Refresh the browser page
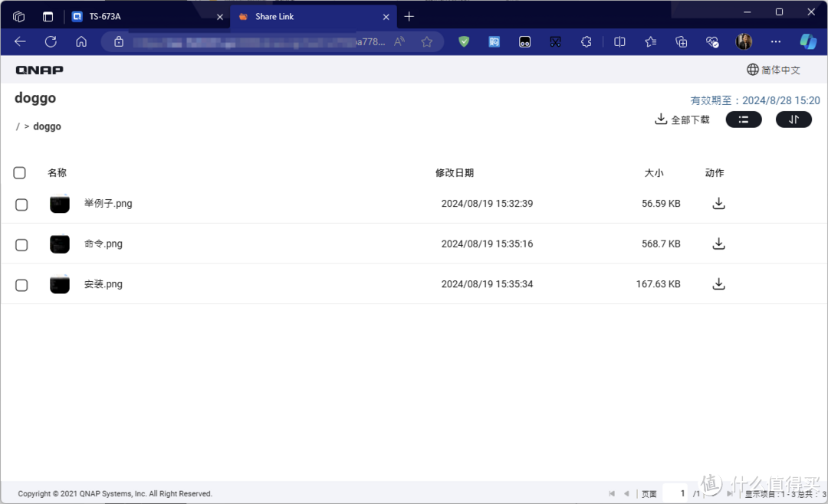828x504 pixels. click(51, 42)
